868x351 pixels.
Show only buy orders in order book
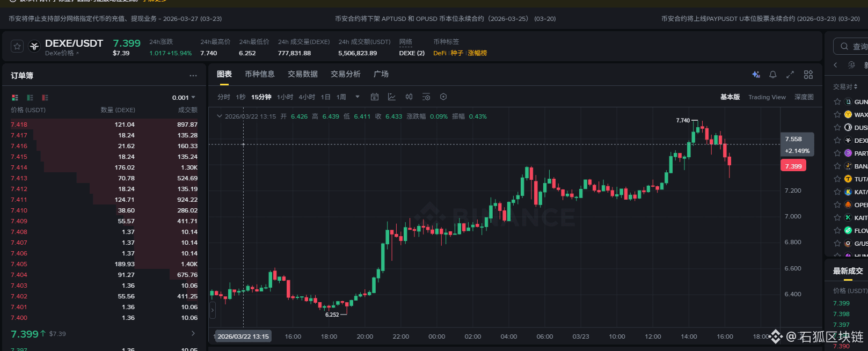click(30, 98)
